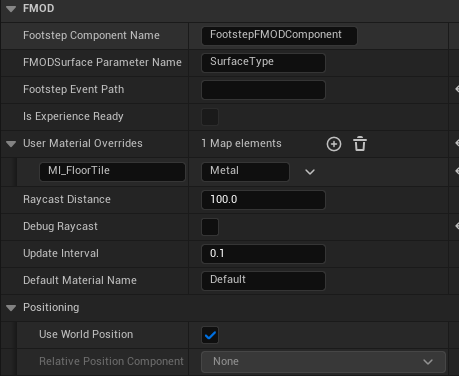Collapse the User Material Overrides map
The height and width of the screenshot is (376, 459).
click(x=11, y=144)
